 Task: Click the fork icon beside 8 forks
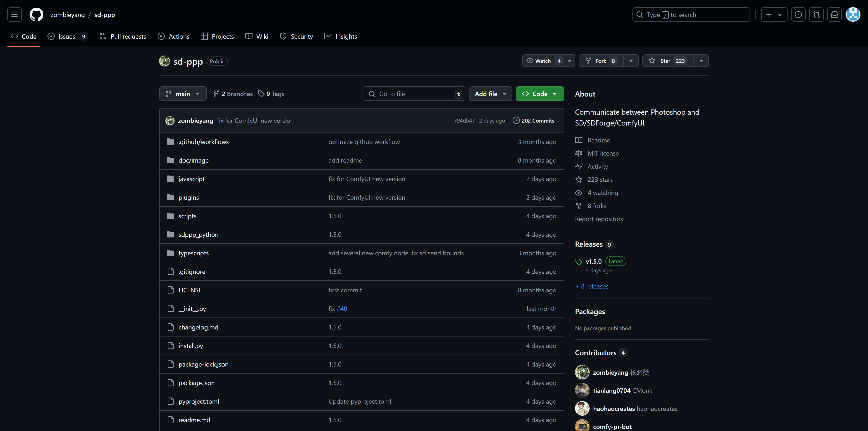pyautogui.click(x=579, y=206)
